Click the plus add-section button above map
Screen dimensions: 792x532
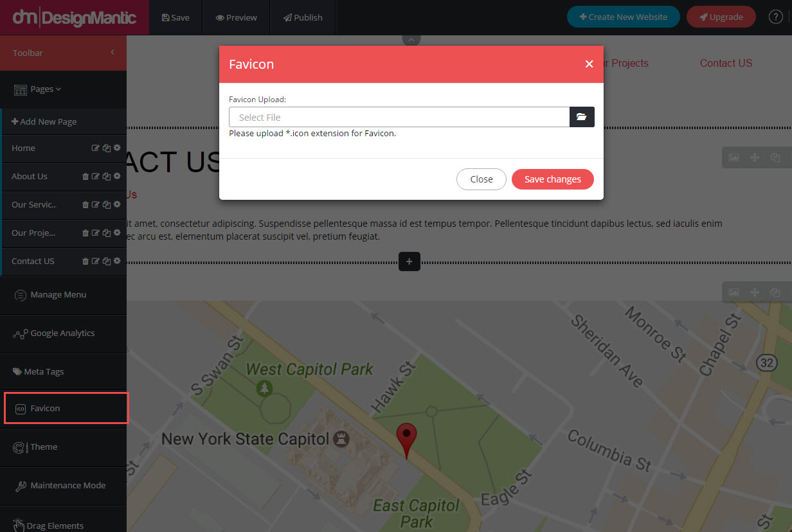(x=410, y=262)
